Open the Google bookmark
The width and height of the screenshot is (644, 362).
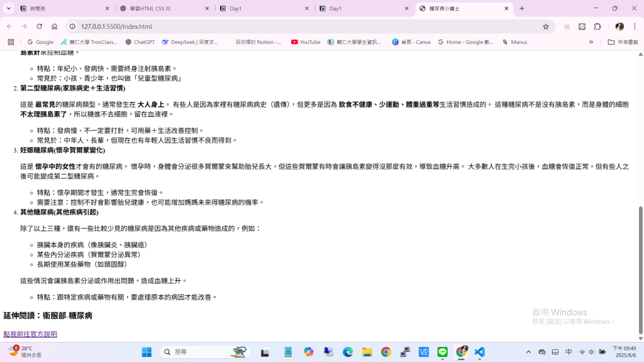[40, 42]
